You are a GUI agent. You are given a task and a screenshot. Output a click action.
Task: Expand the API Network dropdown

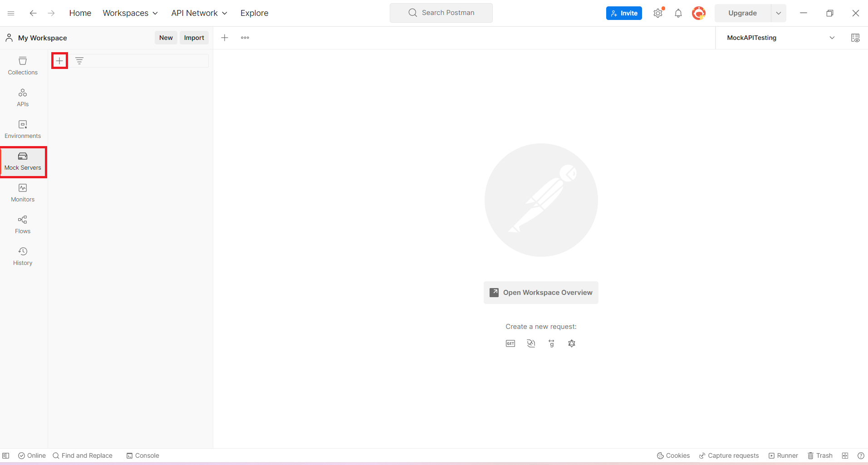tap(199, 13)
